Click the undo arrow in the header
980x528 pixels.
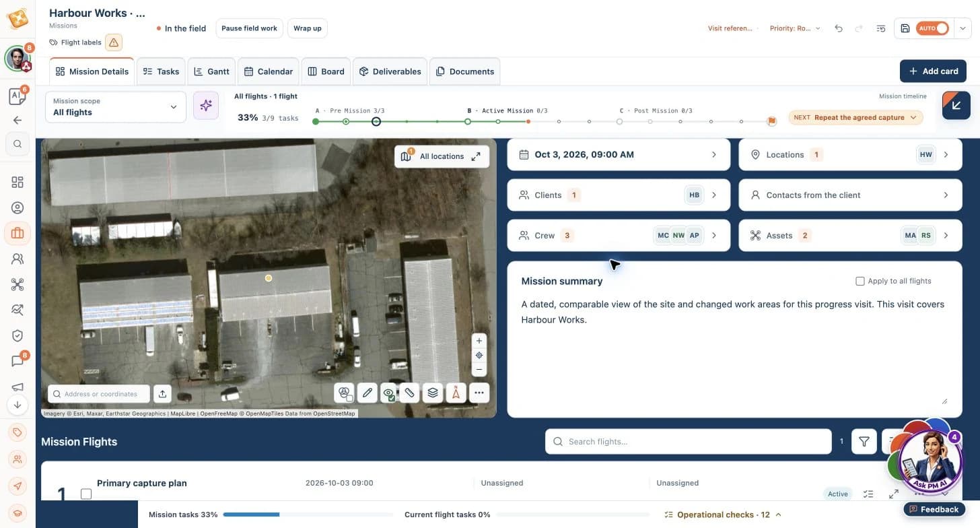[x=839, y=28]
